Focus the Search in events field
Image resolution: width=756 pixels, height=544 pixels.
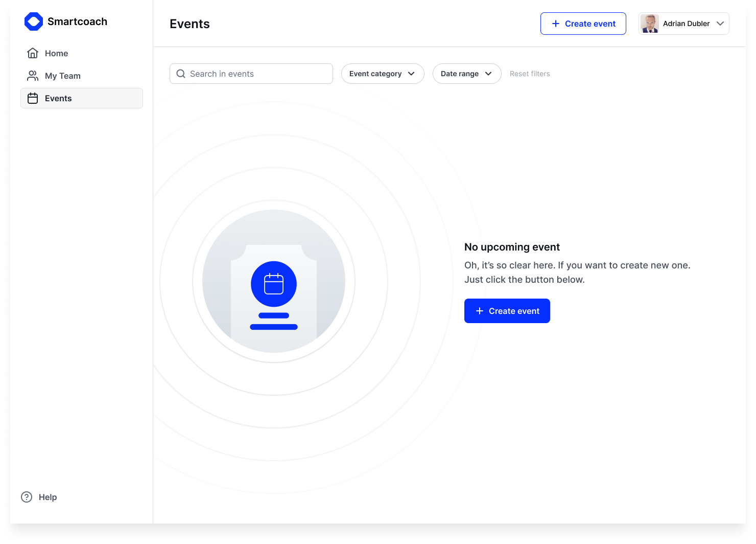(x=255, y=74)
